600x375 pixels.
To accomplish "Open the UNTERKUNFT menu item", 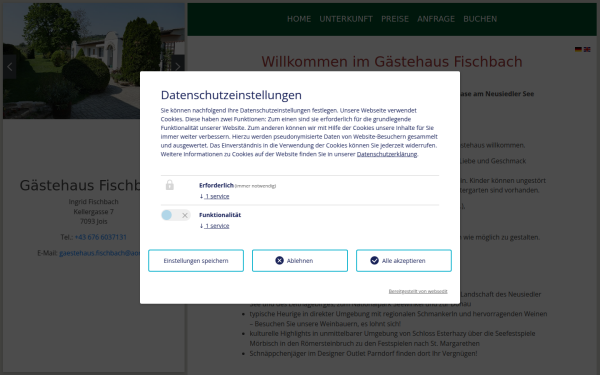I will (x=346, y=19).
